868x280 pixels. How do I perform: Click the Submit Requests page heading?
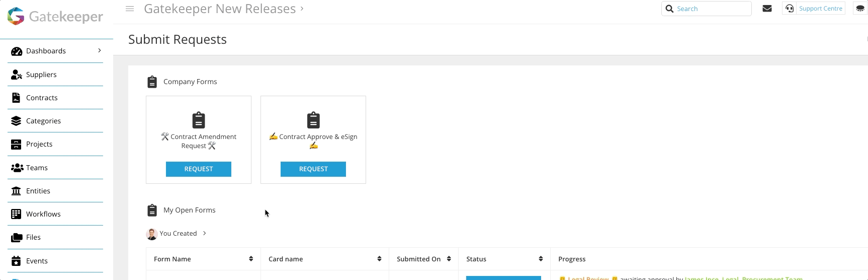click(x=178, y=39)
